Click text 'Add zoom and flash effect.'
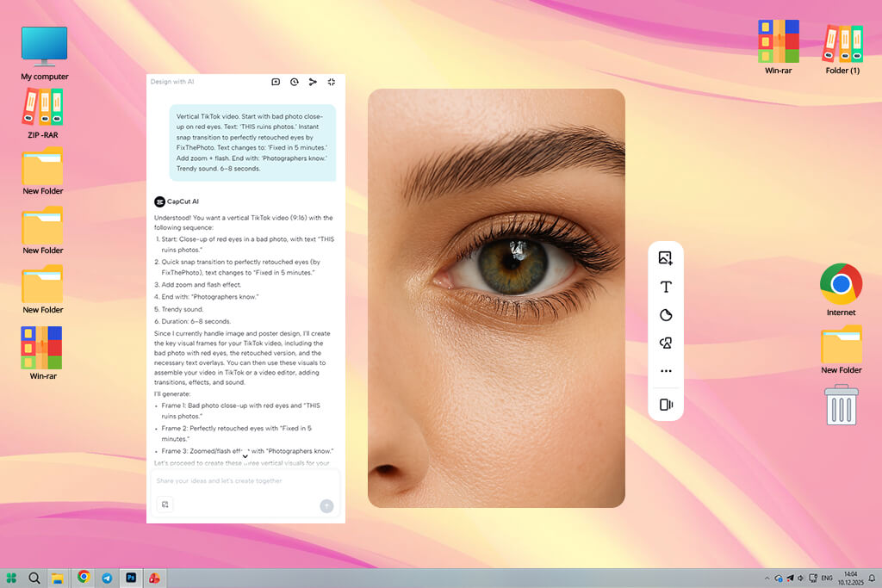Screen dimensions: 882x588 202,285
